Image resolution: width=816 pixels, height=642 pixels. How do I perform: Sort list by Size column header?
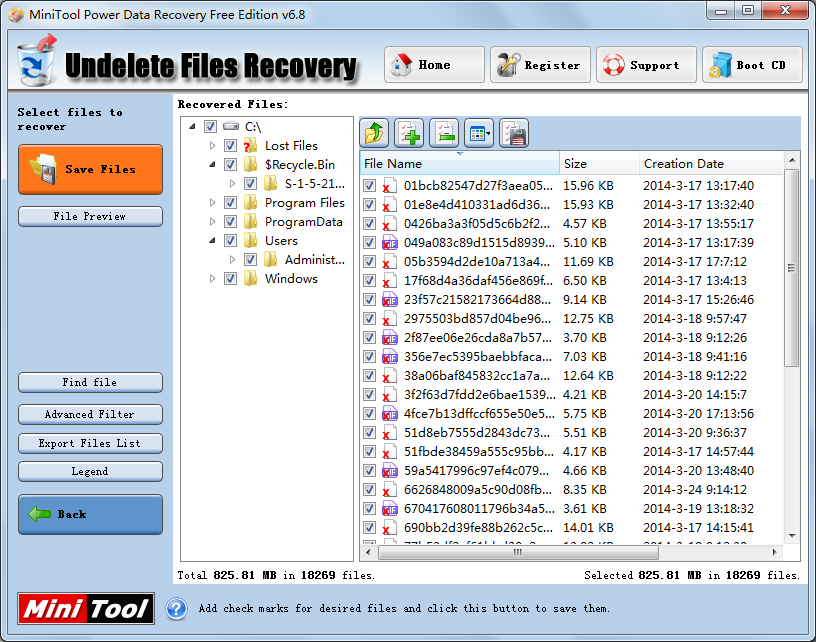point(600,163)
